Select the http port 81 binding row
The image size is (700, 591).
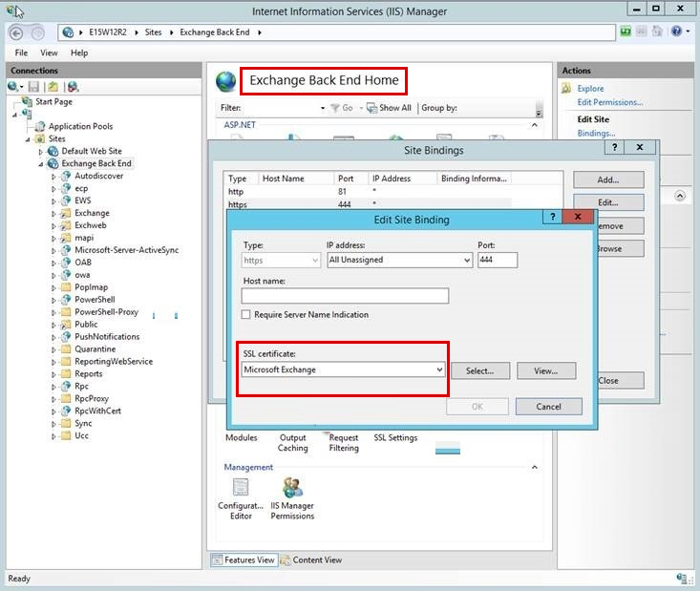(x=369, y=192)
